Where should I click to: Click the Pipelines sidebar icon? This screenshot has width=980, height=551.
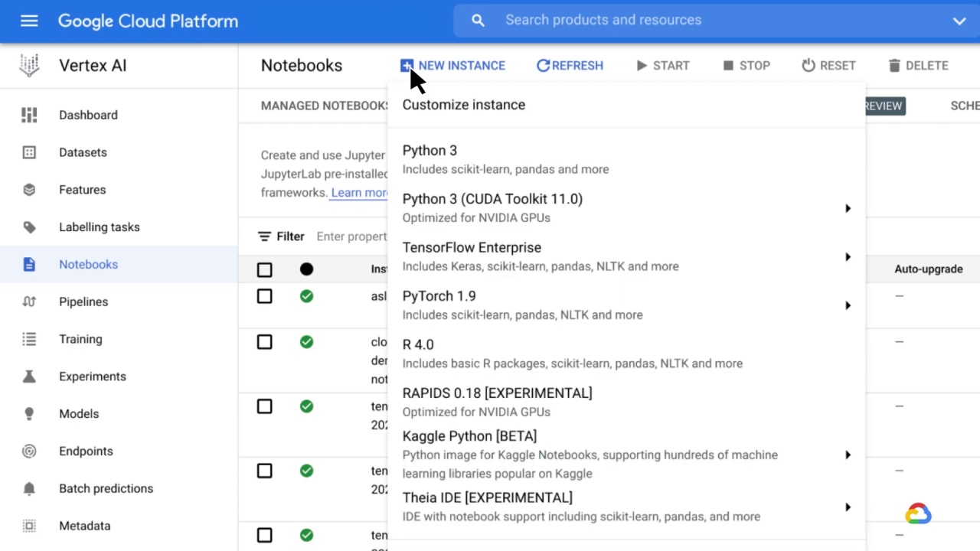[29, 302]
